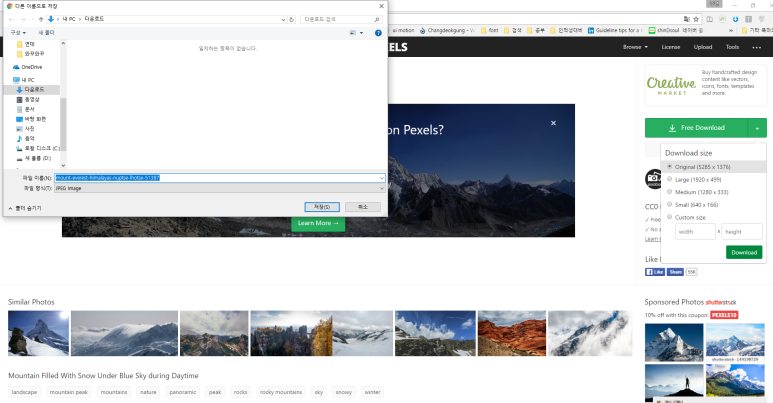
Task: Open the Upload page on Pexels
Action: (703, 47)
